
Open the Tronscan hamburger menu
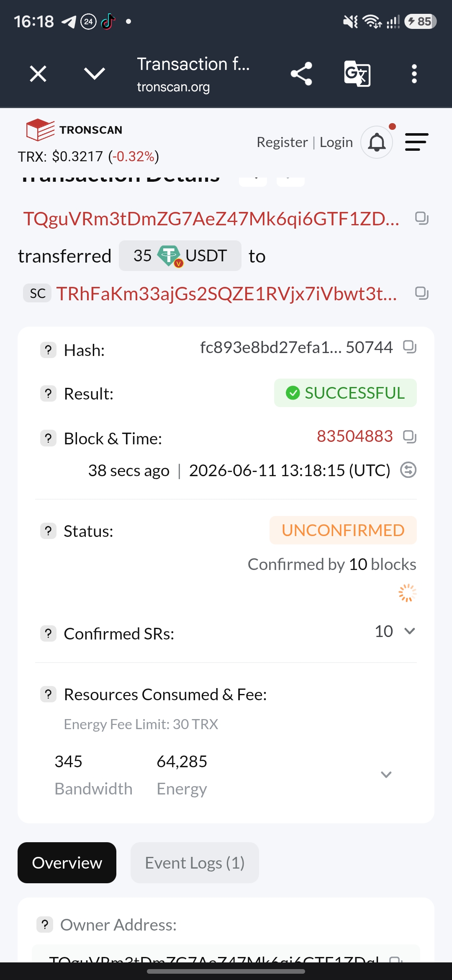[x=416, y=142]
